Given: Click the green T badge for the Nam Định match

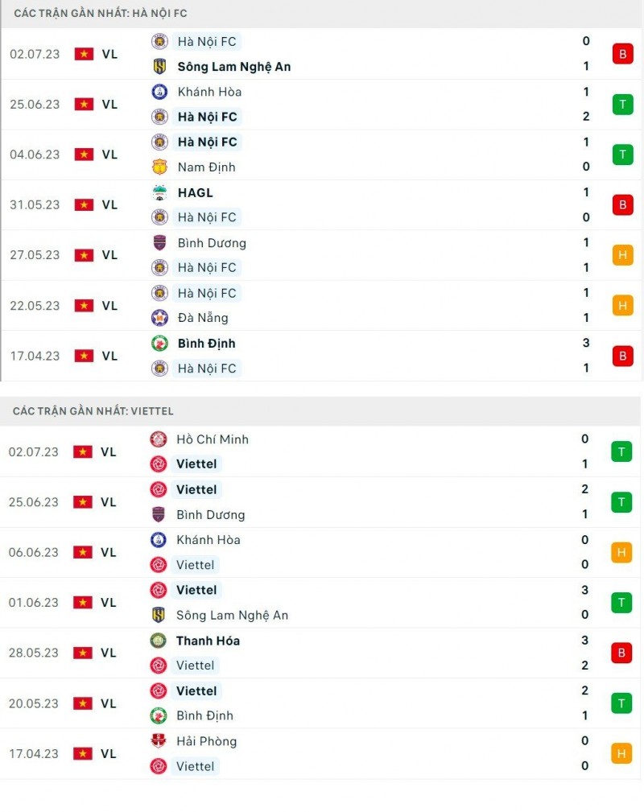Looking at the screenshot, I should [622, 155].
